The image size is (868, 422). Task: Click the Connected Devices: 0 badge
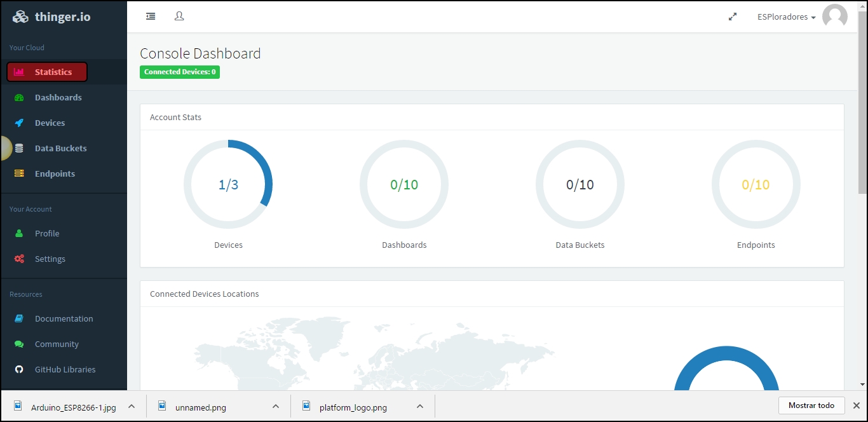[180, 72]
